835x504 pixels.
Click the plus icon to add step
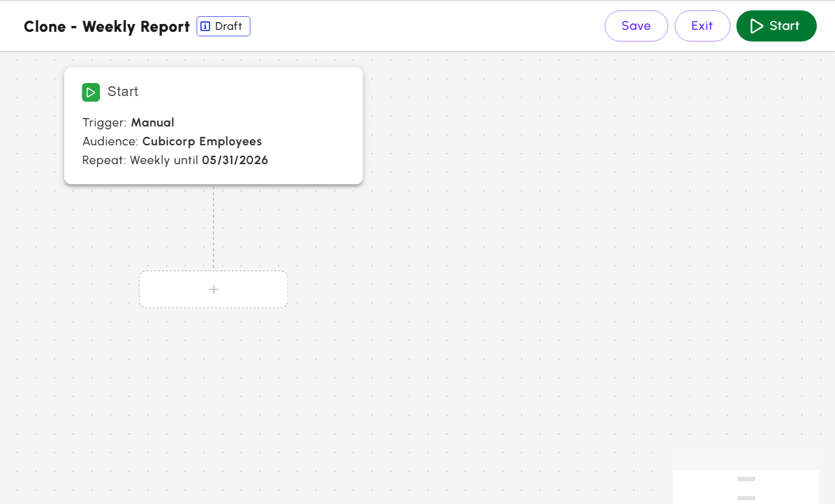tap(213, 289)
